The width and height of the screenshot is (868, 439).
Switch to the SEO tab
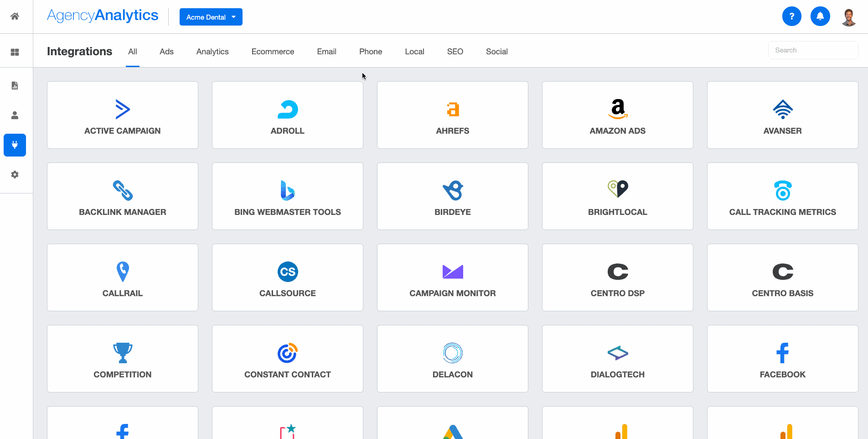click(455, 52)
